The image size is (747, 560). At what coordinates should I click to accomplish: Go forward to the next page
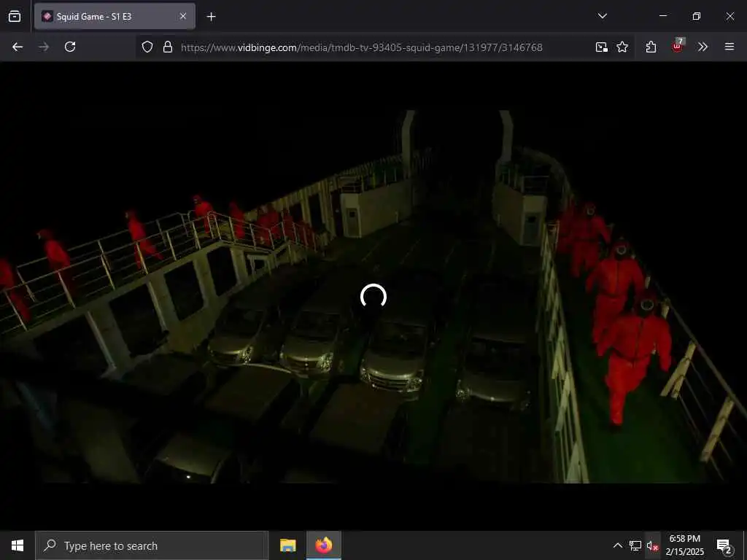pyautogui.click(x=44, y=47)
